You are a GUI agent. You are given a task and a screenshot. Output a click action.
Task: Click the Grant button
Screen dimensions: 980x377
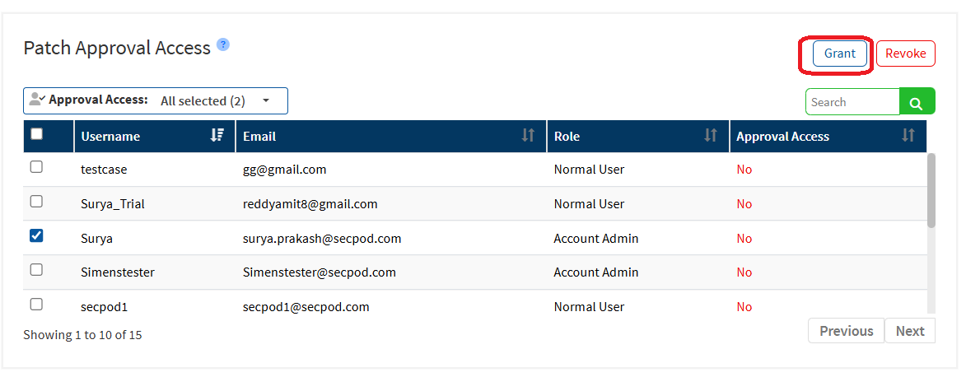[839, 54]
